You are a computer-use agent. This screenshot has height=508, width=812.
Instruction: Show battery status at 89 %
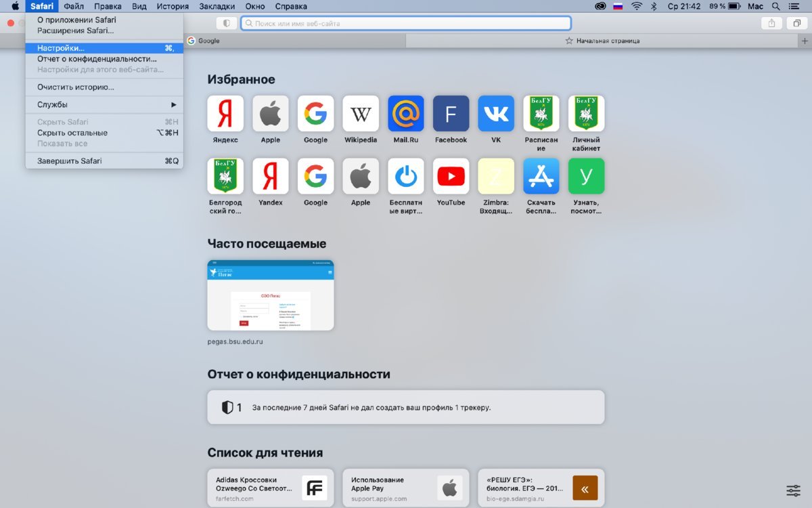click(724, 6)
